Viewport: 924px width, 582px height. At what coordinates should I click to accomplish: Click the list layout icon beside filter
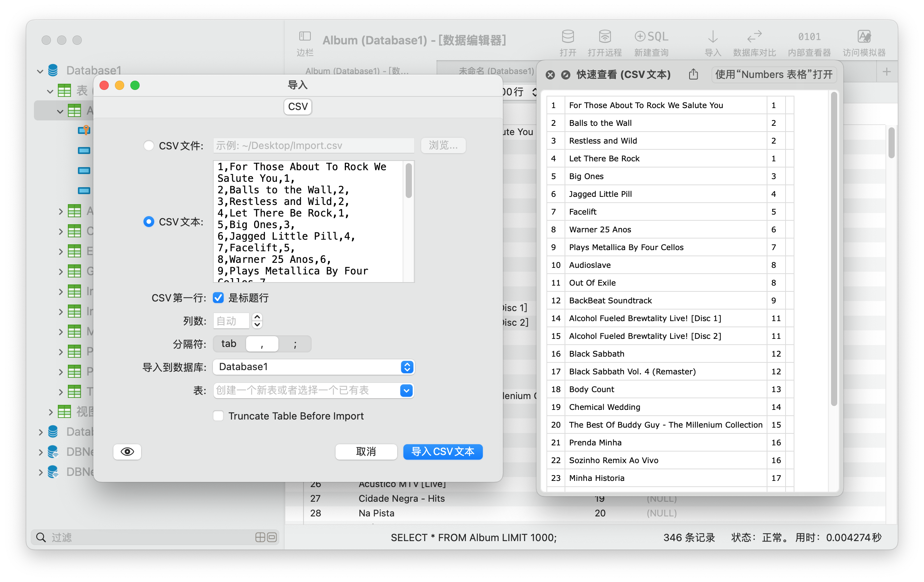[x=272, y=537]
